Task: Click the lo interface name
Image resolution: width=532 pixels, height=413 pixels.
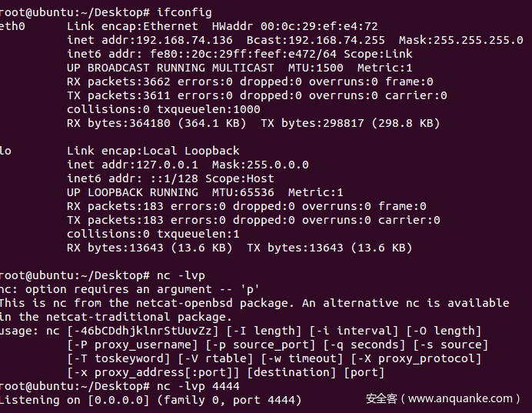Action: click(x=6, y=151)
